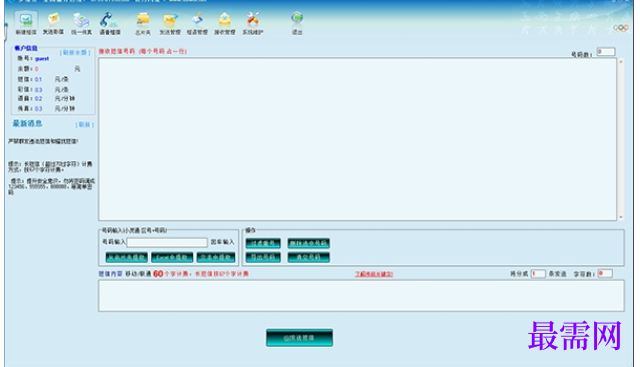Click the account name 'guest' text
640x367 pixels.
point(42,59)
